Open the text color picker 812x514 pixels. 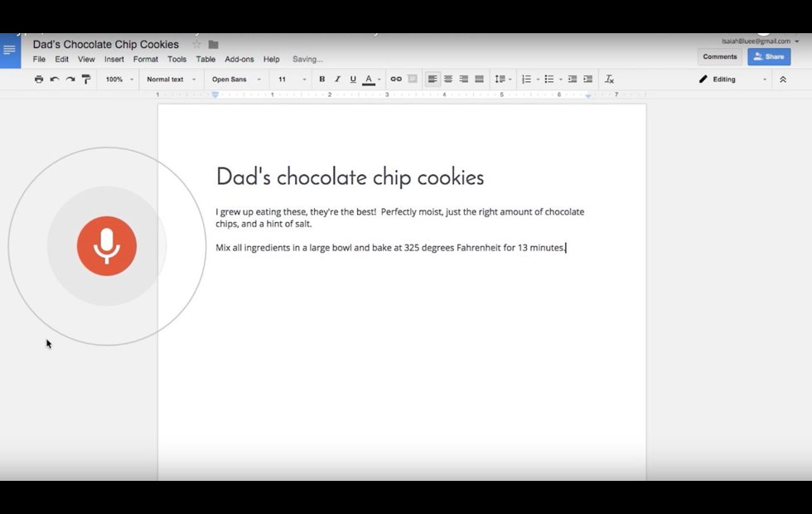point(370,80)
